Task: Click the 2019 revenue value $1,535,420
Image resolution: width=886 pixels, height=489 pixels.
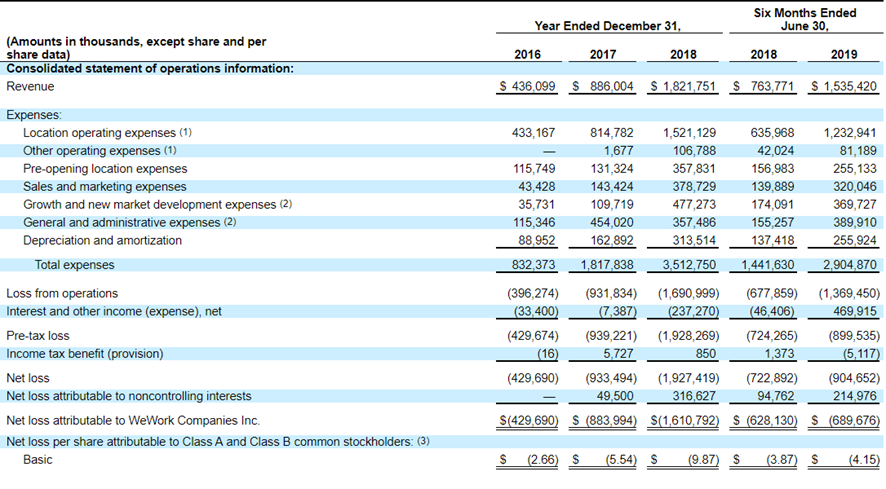Action: tap(844, 87)
